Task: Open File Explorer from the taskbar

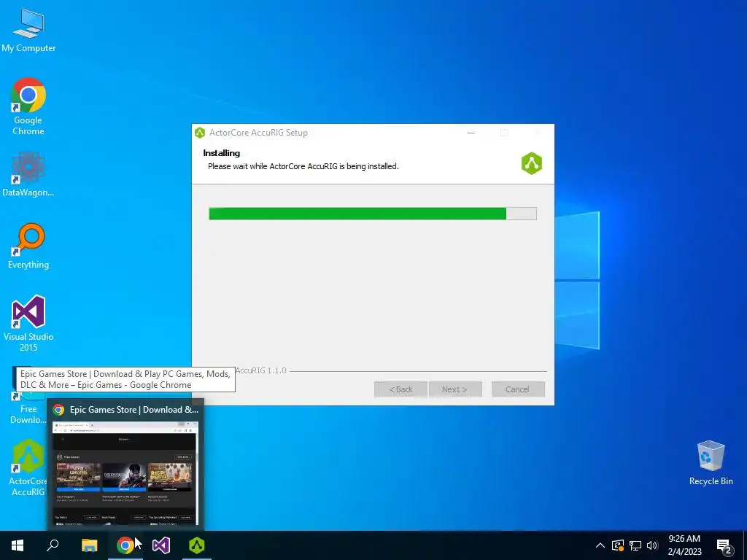Action: pyautogui.click(x=89, y=545)
